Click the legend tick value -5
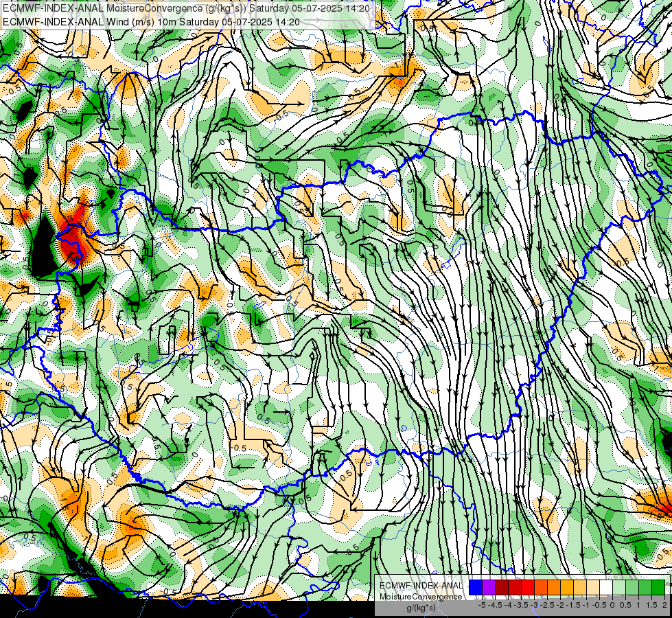 click(x=482, y=605)
